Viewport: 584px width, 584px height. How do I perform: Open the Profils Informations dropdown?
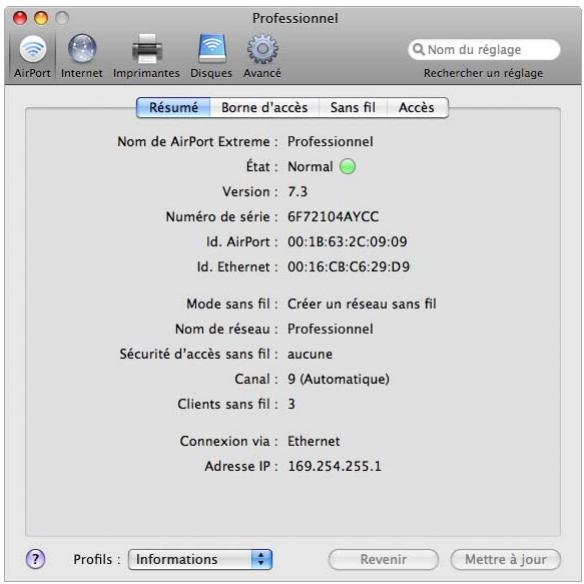(x=200, y=559)
